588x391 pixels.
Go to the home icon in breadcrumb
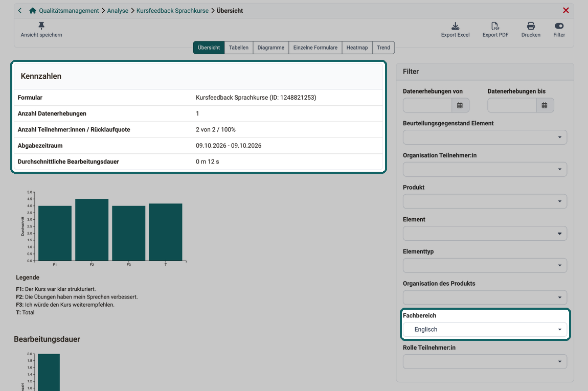[x=33, y=11]
